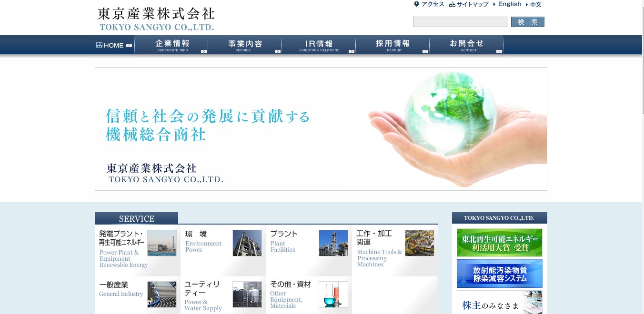The width and height of the screenshot is (644, 314).
Task: Click the Environment Power tower thumbnail
Action: click(x=247, y=243)
